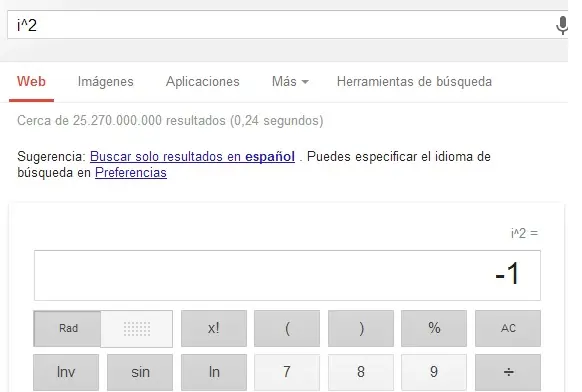This screenshot has width=582, height=392.
Task: Open the Imágenes tab
Action: coord(105,81)
